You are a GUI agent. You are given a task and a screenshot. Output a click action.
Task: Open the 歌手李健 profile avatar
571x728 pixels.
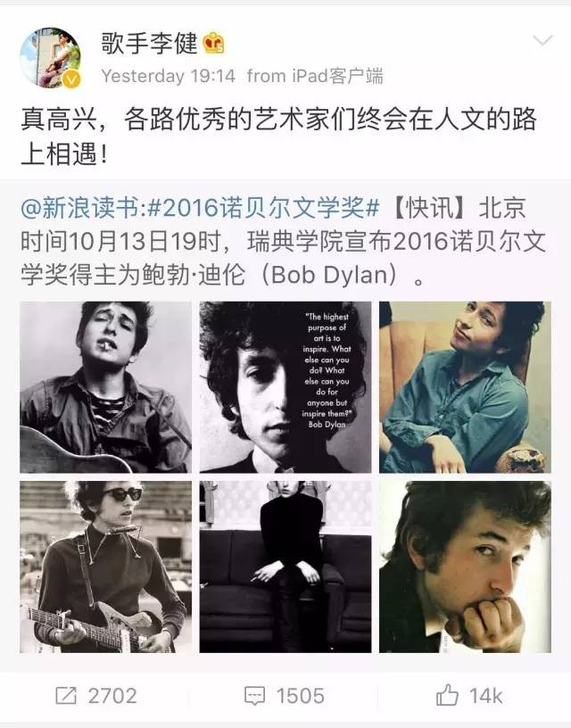coord(50,58)
